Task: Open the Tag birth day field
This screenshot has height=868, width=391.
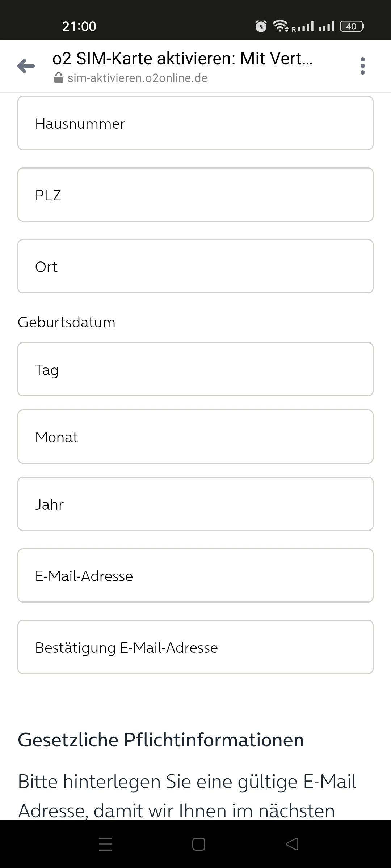Action: coord(195,370)
